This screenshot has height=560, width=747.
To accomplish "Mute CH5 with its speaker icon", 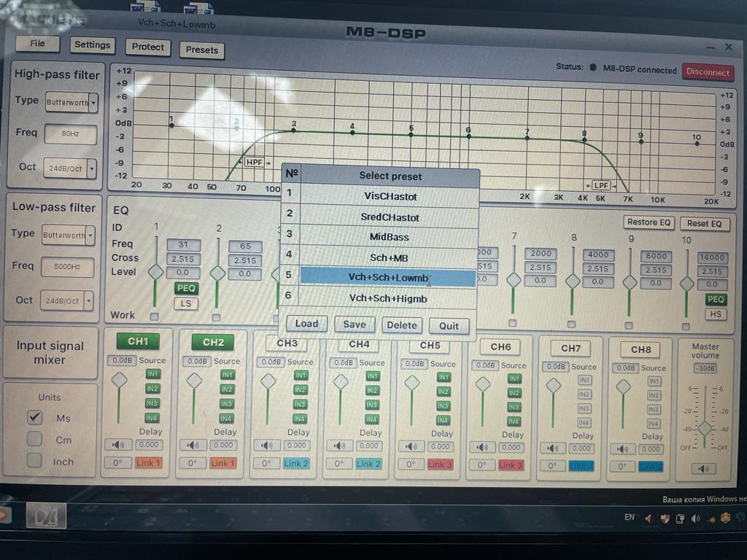I will pos(411,447).
